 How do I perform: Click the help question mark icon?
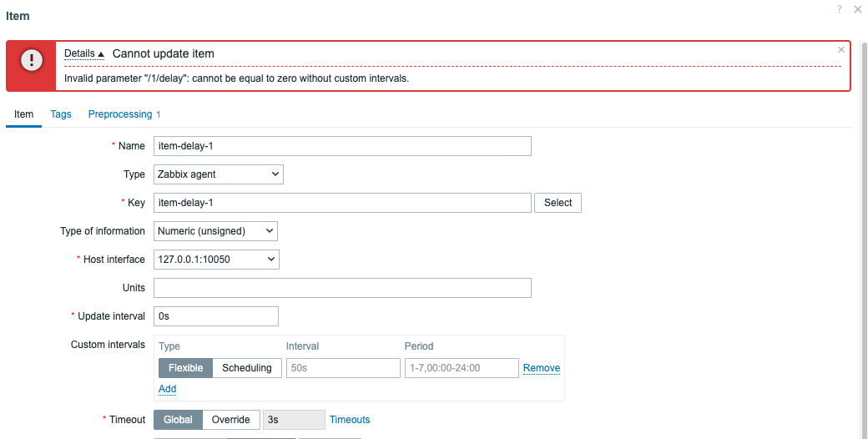(x=839, y=9)
